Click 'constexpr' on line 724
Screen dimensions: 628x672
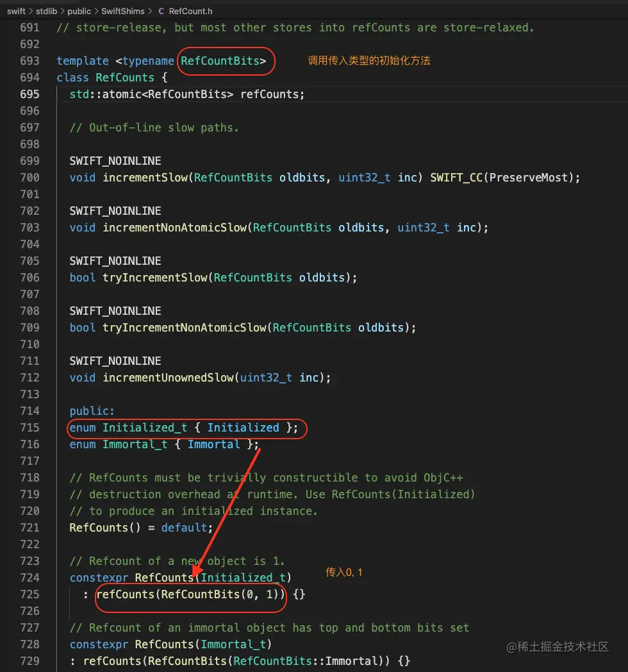(x=99, y=578)
